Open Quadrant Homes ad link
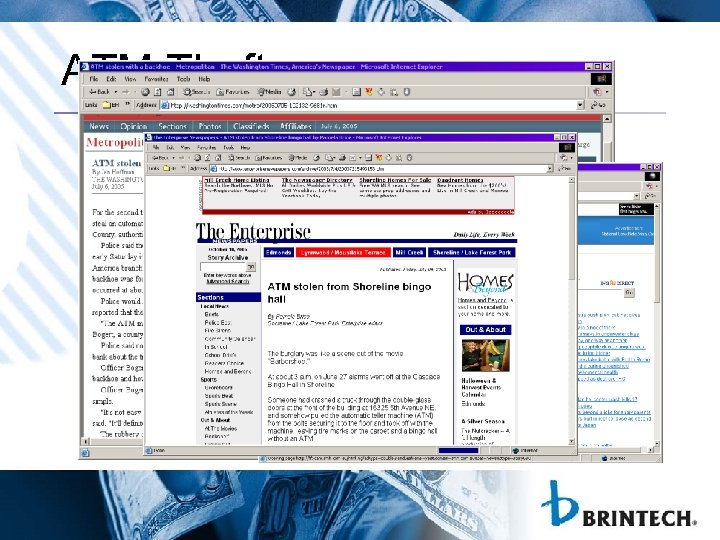Image resolution: width=720 pixels, height=540 pixels. tap(460, 180)
